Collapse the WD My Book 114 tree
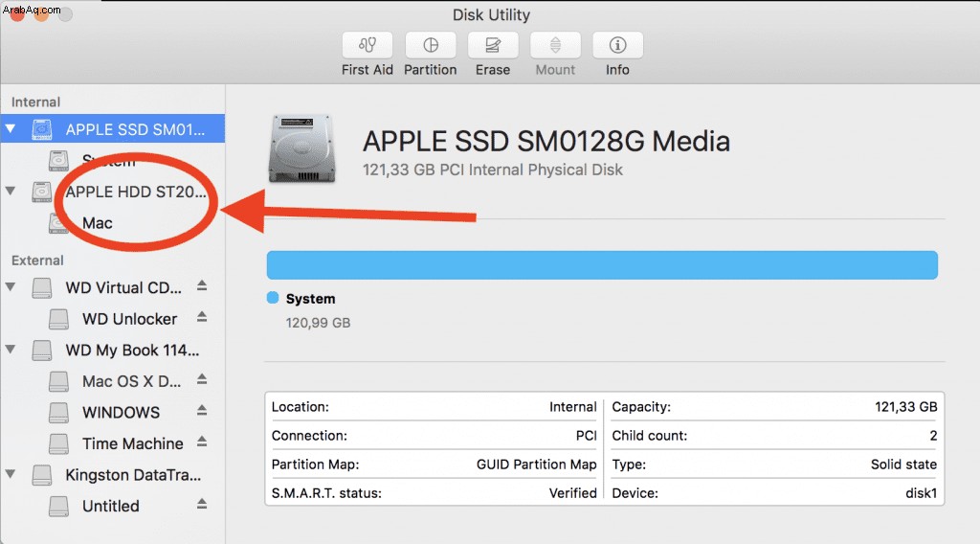 11,349
